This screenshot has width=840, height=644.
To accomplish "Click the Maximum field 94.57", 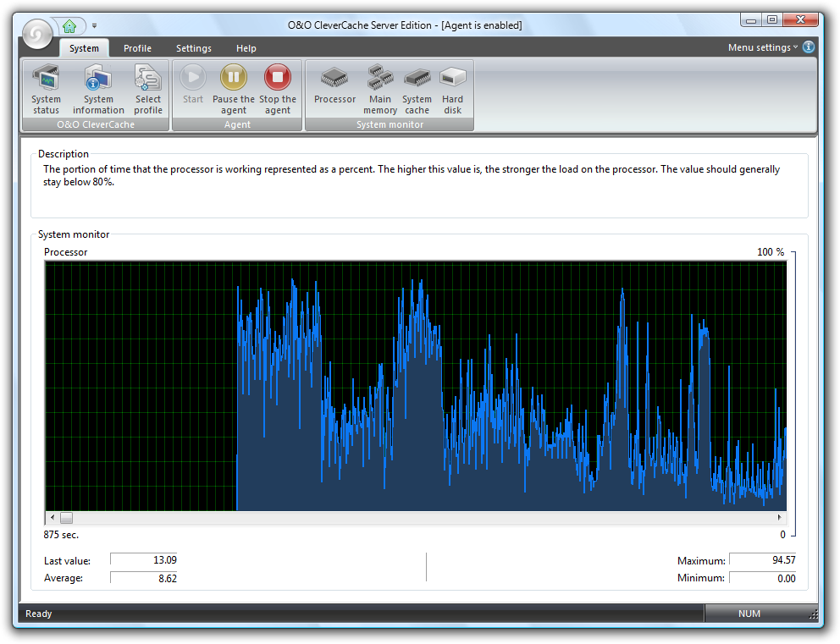I will (762, 560).
